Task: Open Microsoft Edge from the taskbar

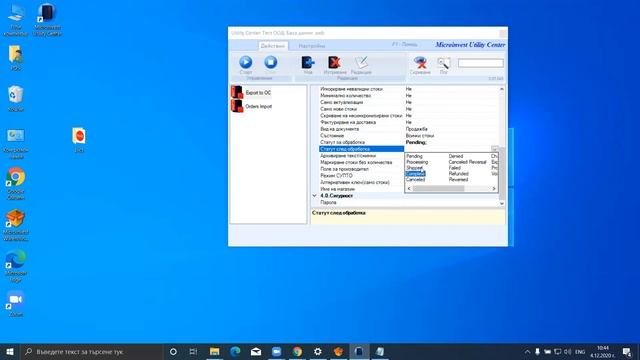Action: tap(235, 351)
